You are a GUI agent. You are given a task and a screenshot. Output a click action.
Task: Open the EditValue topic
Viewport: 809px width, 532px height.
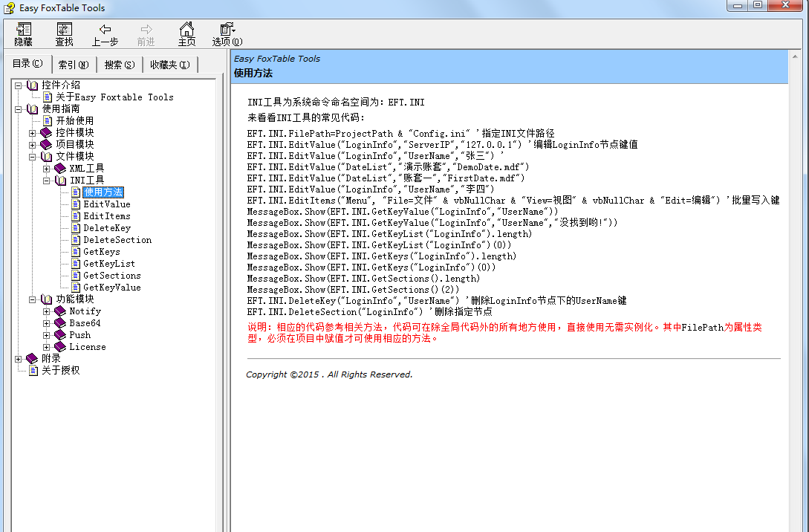[x=107, y=204]
